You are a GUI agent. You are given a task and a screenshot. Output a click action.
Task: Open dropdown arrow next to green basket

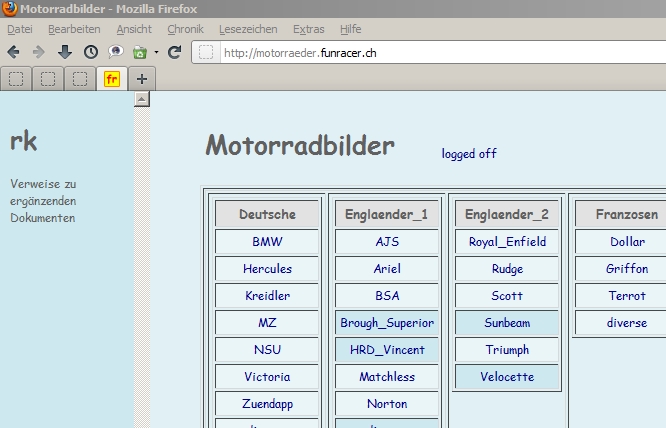(x=156, y=52)
